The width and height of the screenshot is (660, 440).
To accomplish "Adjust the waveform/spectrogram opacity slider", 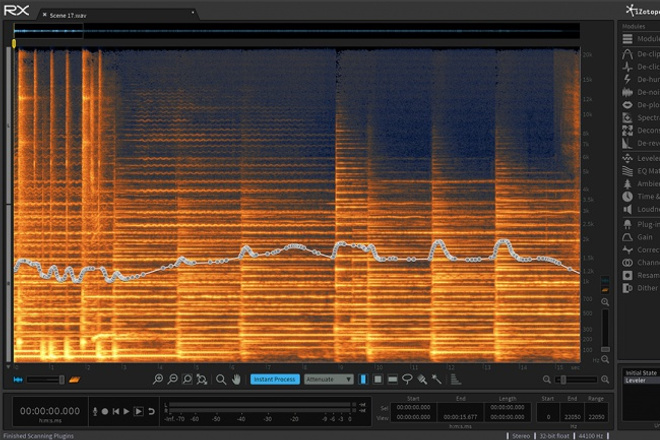I will click(x=45, y=380).
